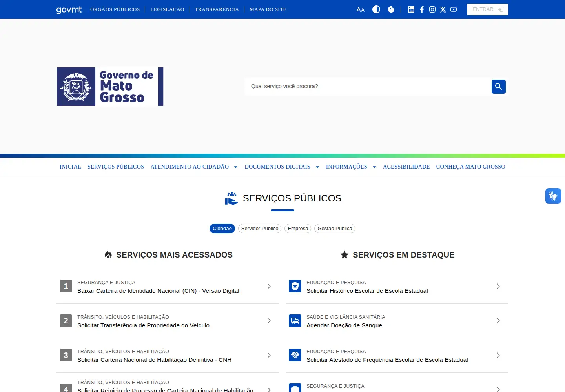Click chevron for Transferência de Propriedade do Veículo
Image resolution: width=565 pixels, height=392 pixels.
[x=269, y=321]
